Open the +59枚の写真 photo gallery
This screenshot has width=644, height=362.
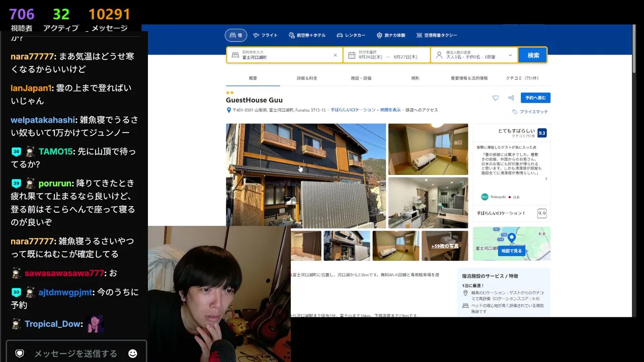[445, 245]
